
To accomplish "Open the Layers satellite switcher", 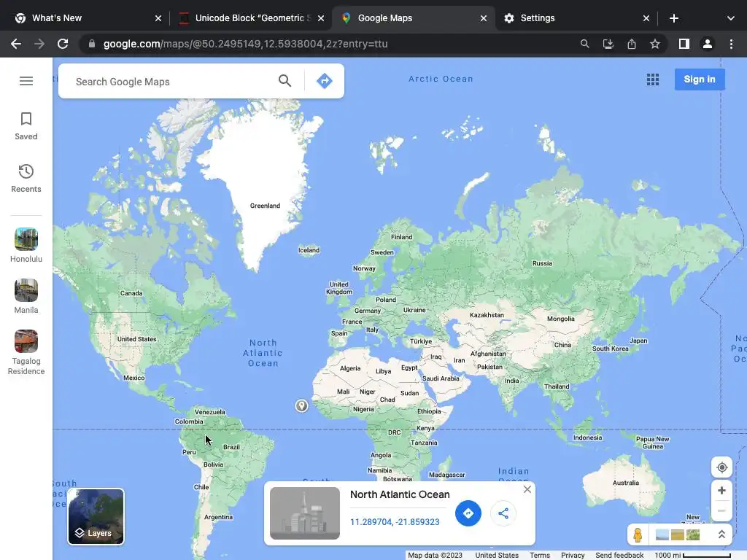I will tap(96, 516).
